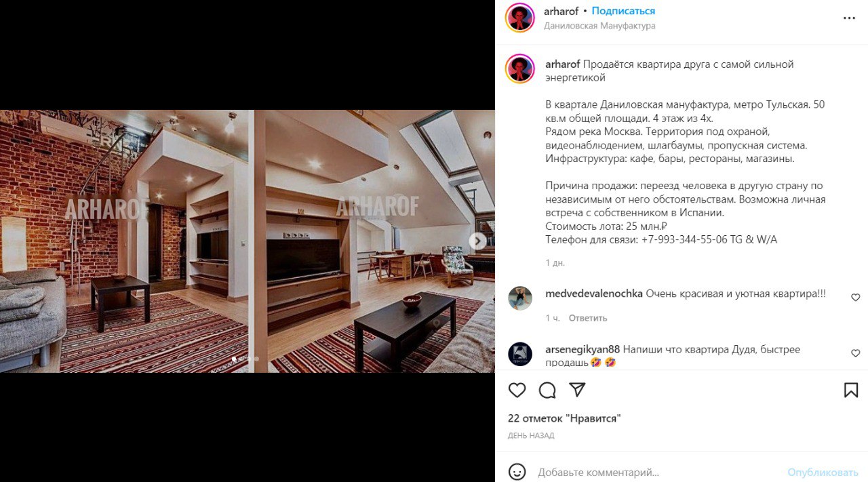Viewport: 868px width, 482px height.
Task: Open arharof username in caption
Action: click(562, 64)
